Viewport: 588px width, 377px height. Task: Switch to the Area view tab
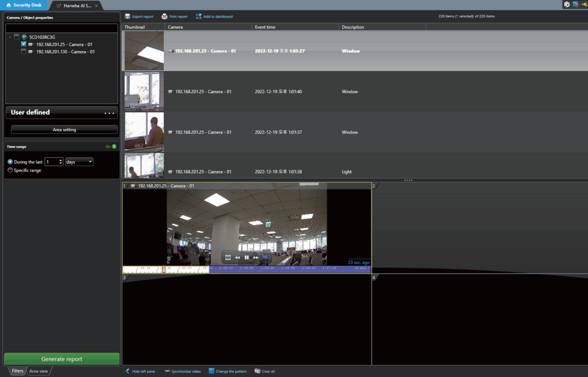click(x=39, y=371)
